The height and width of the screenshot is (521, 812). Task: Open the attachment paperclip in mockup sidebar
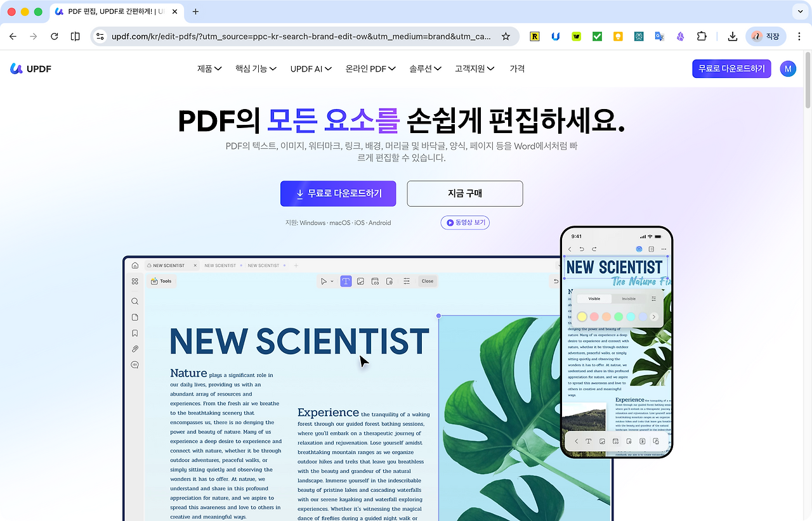pos(135,349)
